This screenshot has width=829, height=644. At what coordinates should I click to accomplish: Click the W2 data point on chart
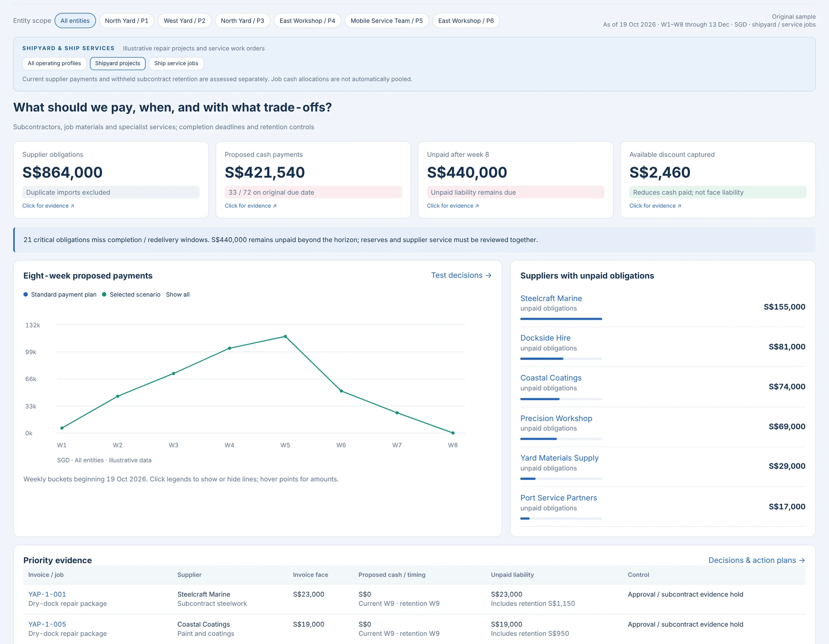click(x=118, y=396)
